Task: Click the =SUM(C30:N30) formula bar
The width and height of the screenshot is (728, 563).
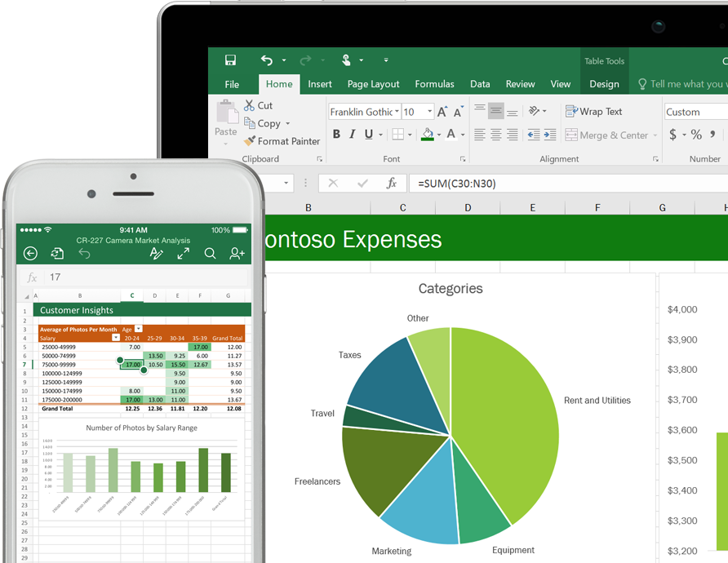Action: [568, 184]
